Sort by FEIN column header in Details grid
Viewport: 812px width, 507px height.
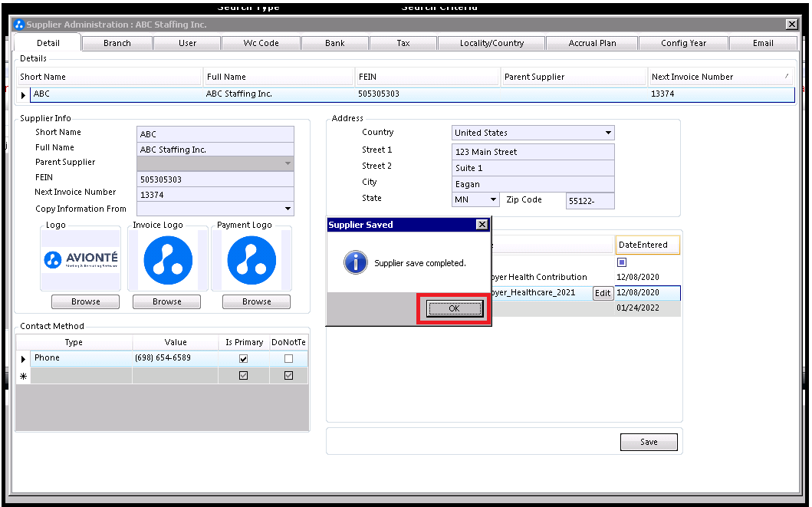coord(427,77)
